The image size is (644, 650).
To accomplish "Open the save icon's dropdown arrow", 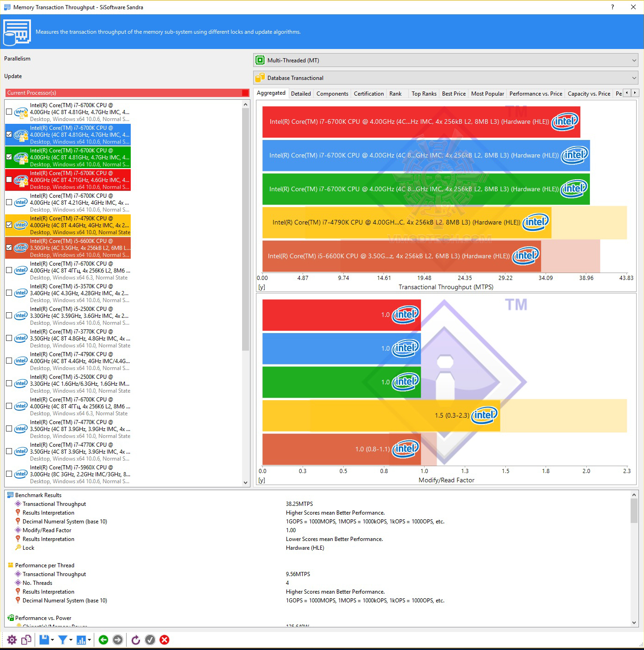I will click(x=52, y=640).
